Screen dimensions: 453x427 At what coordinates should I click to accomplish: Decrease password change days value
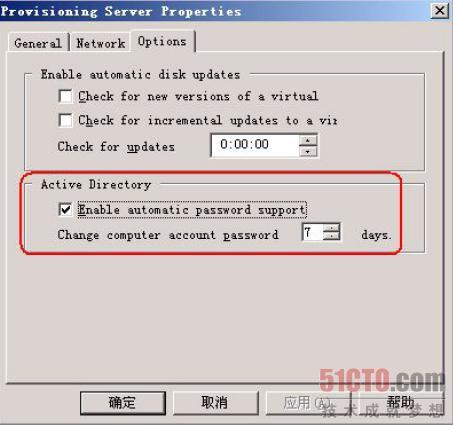point(332,236)
